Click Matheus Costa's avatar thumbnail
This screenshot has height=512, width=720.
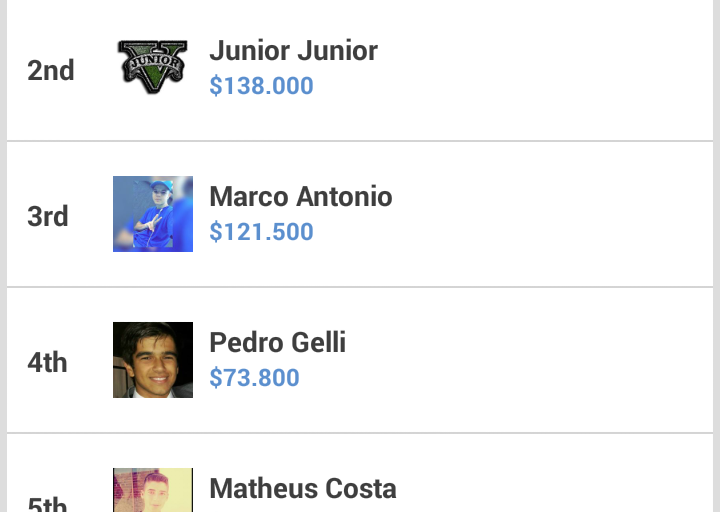coord(152,492)
